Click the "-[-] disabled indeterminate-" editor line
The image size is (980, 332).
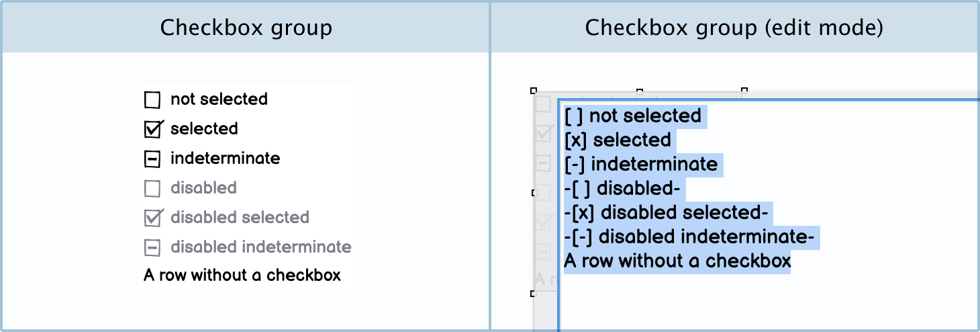(689, 237)
